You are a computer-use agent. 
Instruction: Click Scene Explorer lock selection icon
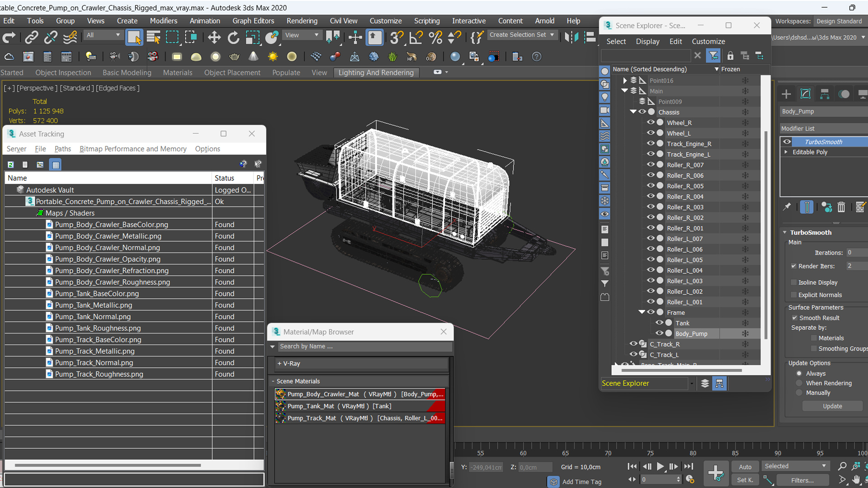pos(730,56)
